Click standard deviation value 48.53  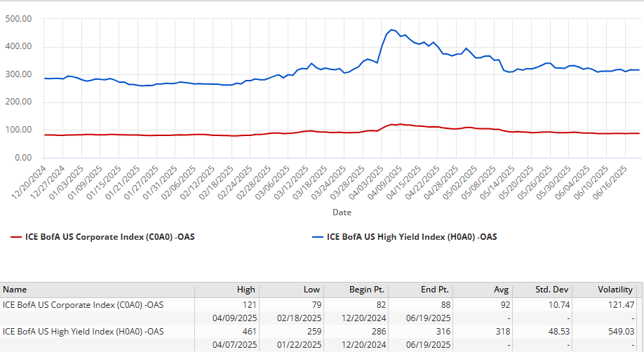559,332
